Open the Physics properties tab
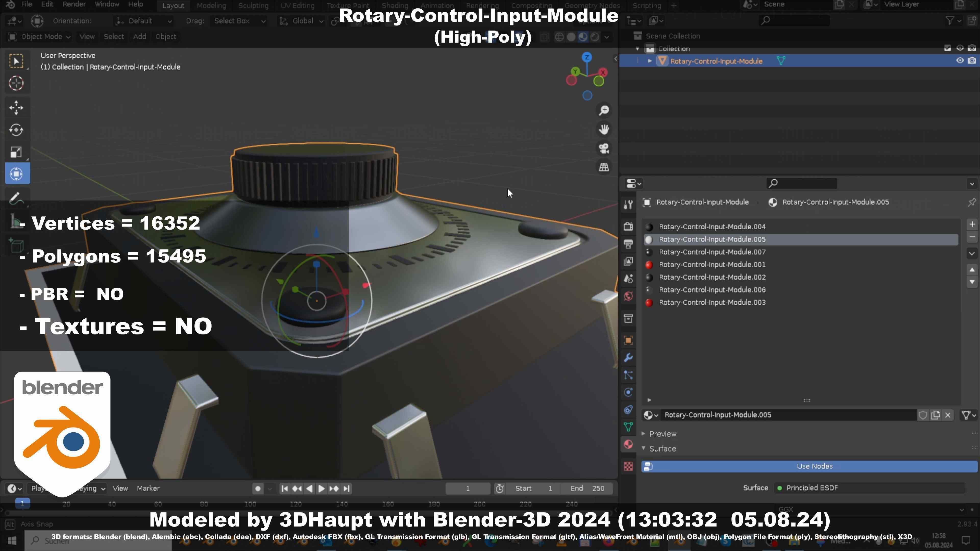Image resolution: width=980 pixels, height=551 pixels. click(x=629, y=392)
